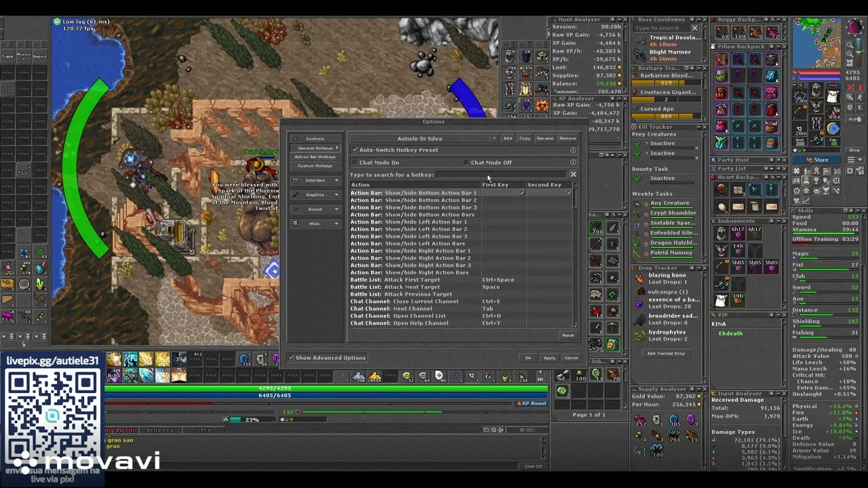Viewport: 868px width, 488px height.
Task: Open Custom Hotkeys section
Action: pyautogui.click(x=315, y=165)
